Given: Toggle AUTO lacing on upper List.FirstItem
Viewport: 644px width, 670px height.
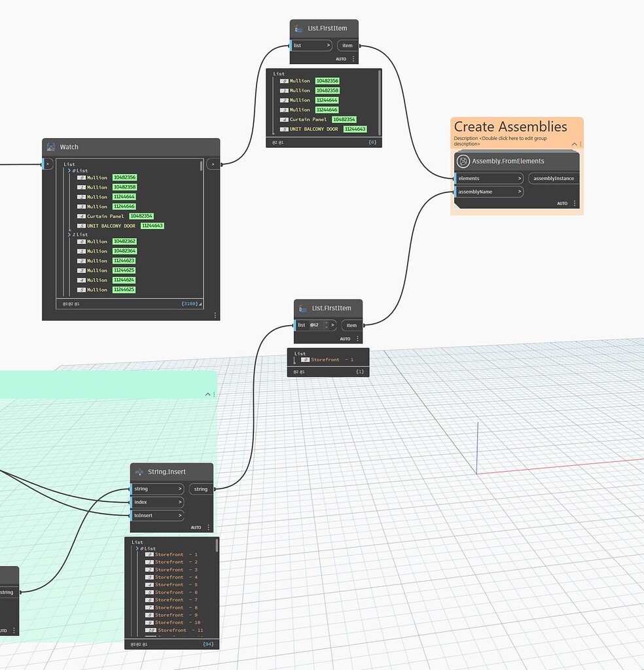Looking at the screenshot, I should [341, 58].
